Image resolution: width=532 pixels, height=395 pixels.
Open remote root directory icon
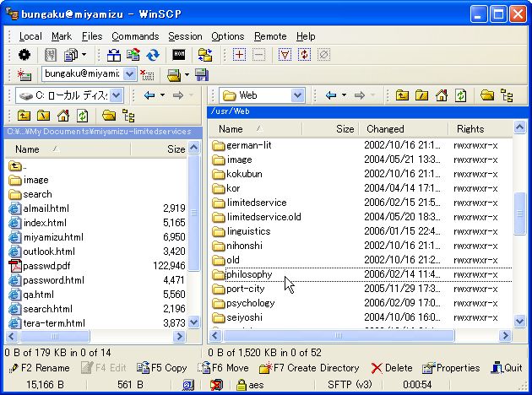click(x=421, y=95)
